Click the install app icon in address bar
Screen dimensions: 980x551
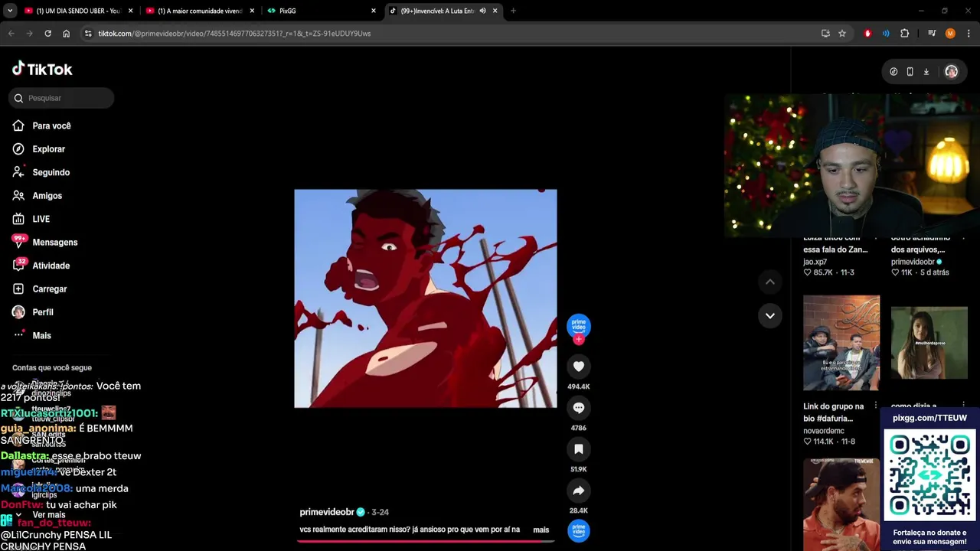pos(825,34)
